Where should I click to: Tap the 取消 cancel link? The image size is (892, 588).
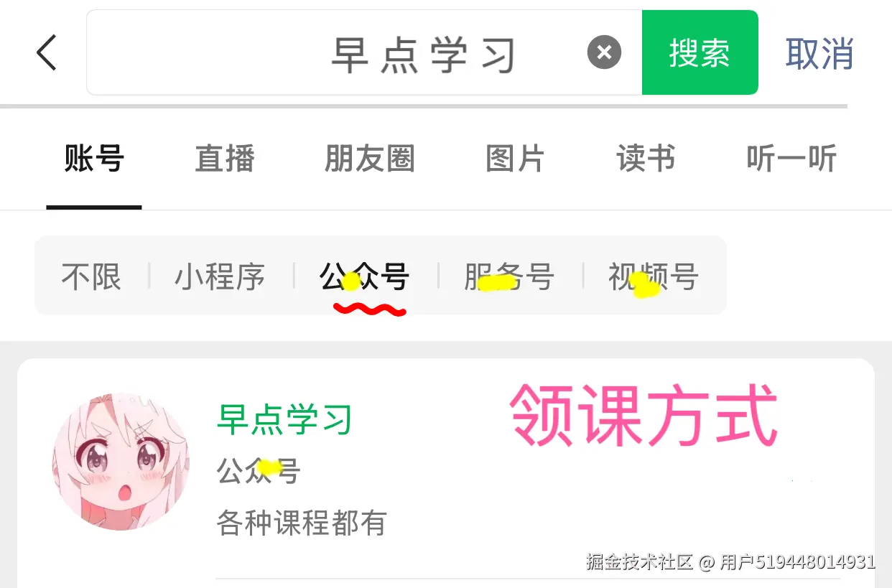pyautogui.click(x=819, y=53)
